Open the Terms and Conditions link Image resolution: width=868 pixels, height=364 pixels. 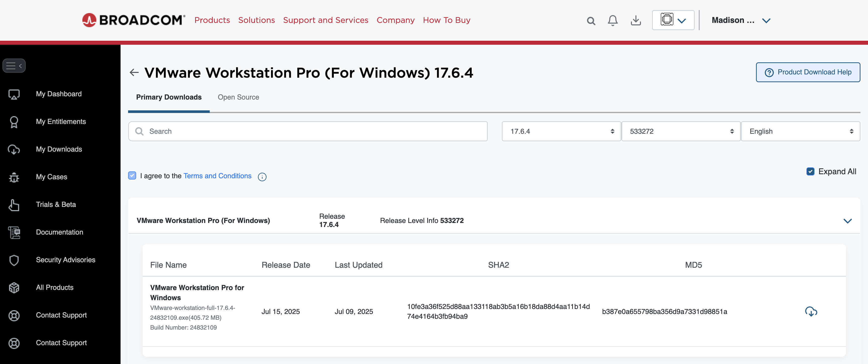[x=217, y=176]
